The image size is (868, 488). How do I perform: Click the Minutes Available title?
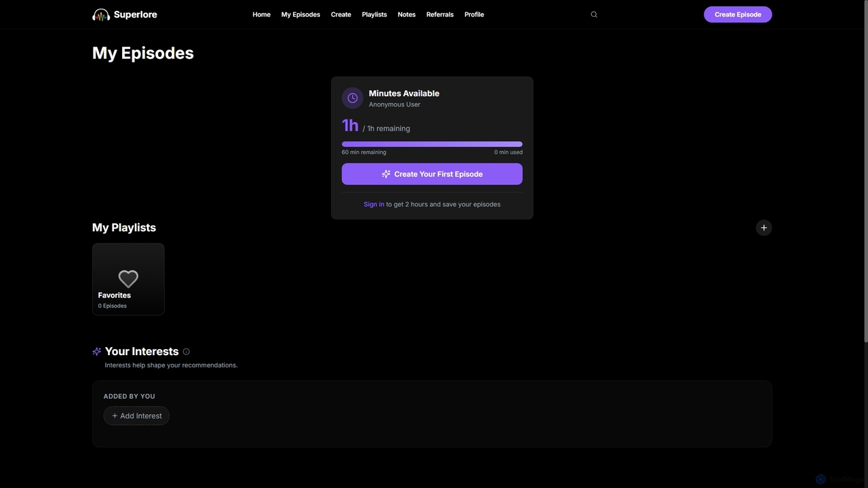click(404, 94)
